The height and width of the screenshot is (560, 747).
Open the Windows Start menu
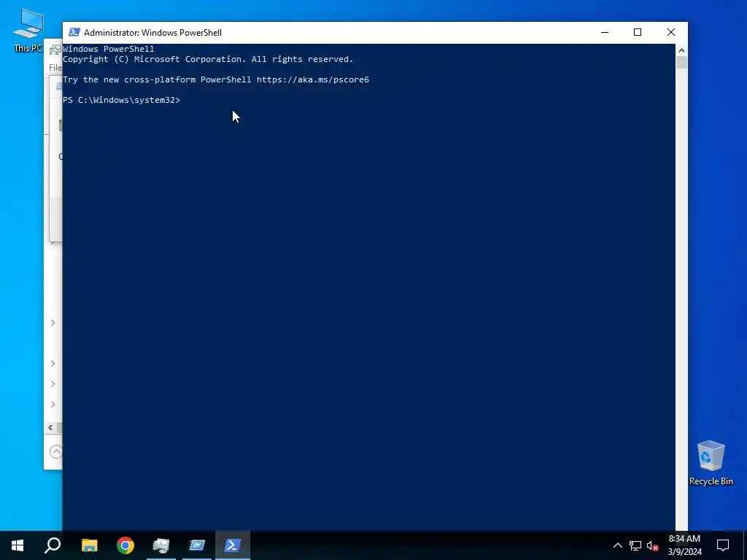coord(18,545)
